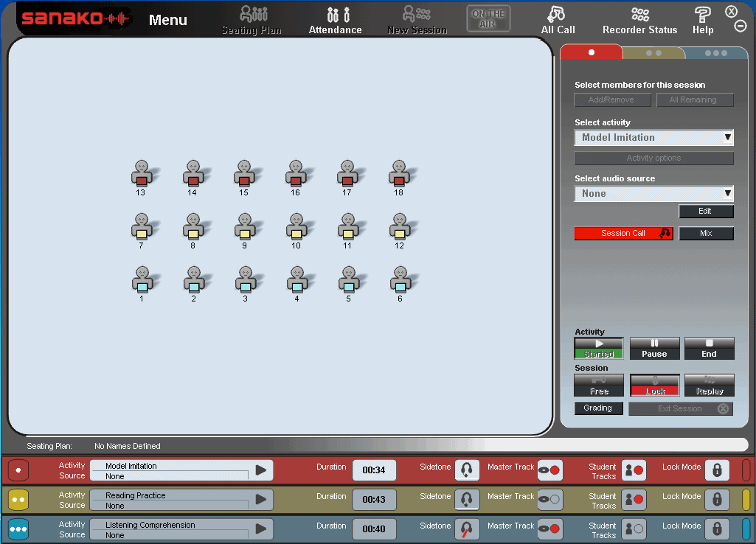Viewport: 756px width, 544px height.
Task: Click the Grading button
Action: 598,408
